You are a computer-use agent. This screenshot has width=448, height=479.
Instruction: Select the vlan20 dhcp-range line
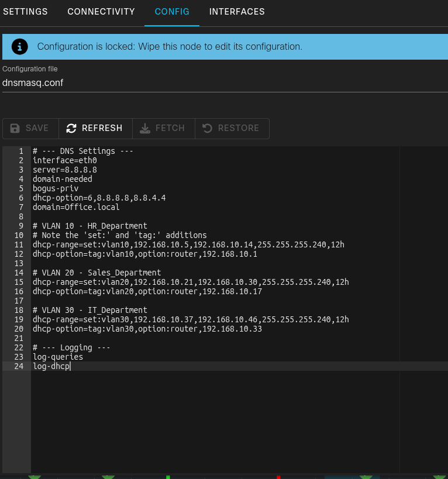coord(191,282)
